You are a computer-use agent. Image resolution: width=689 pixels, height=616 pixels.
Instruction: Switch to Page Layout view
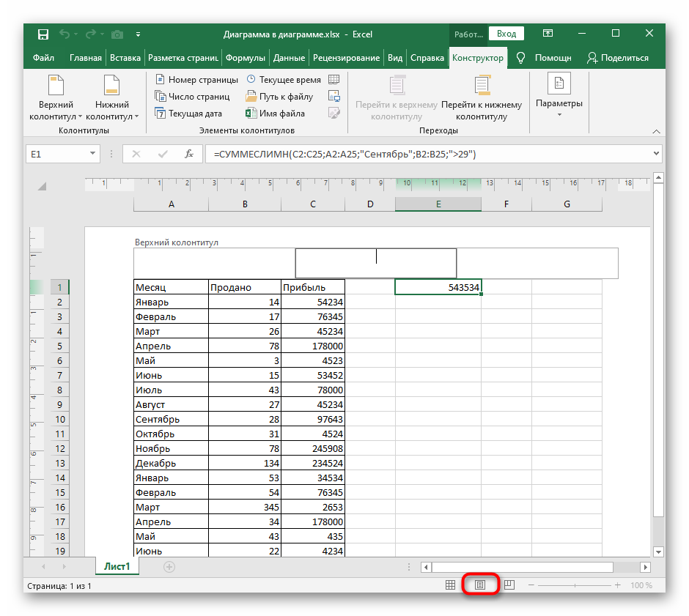pos(481,585)
